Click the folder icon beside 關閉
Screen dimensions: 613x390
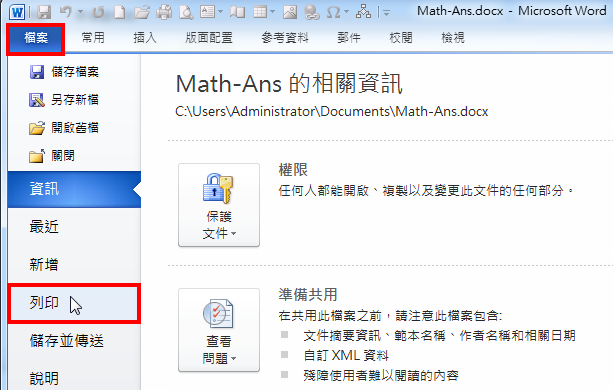pyautogui.click(x=37, y=156)
